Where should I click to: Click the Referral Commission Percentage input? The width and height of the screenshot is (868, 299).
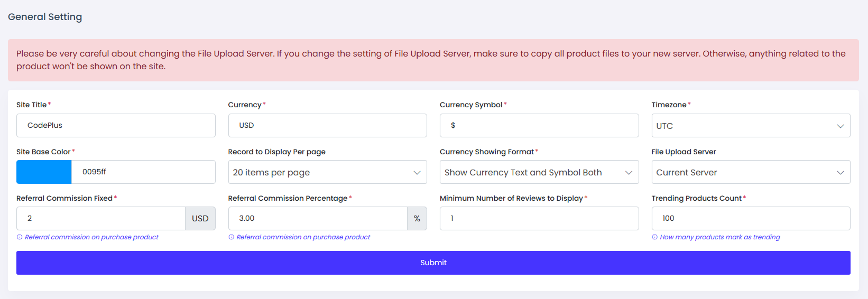tap(317, 219)
